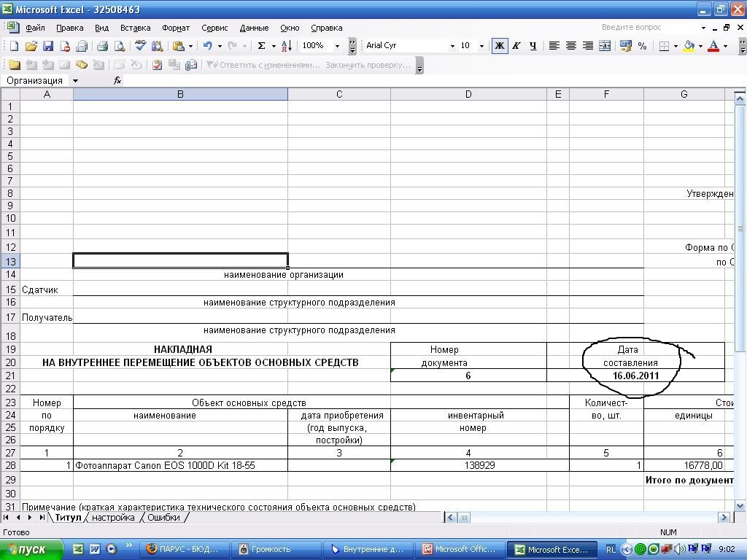The height and width of the screenshot is (560, 747).
Task: Switch to ПАРУС taskbar button
Action: coord(185,549)
